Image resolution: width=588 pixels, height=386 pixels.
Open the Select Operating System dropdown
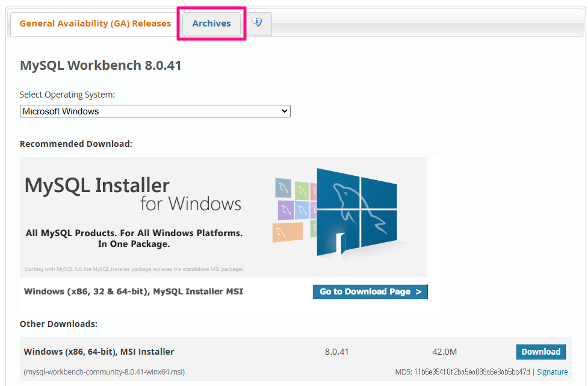pyautogui.click(x=155, y=111)
